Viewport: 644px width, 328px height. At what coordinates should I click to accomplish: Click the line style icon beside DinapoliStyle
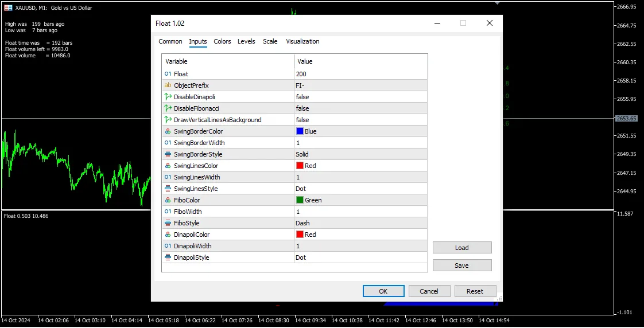168,258
